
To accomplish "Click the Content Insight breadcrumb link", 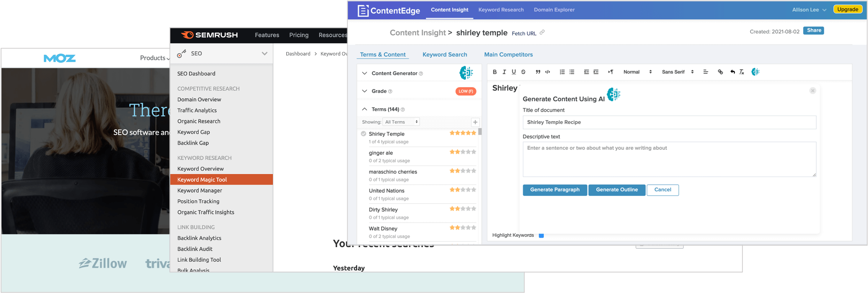I will 418,33.
